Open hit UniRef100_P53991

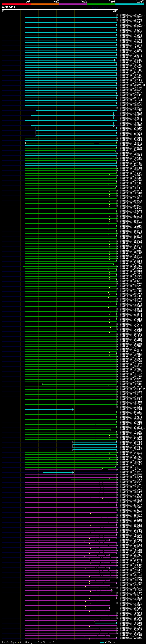coord(131,419)
